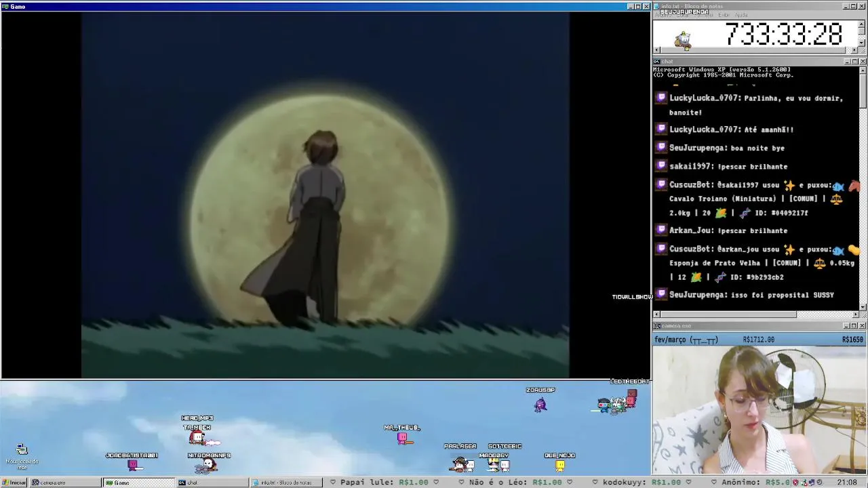
Task: Click the ID #0409217f text
Action: (x=781, y=213)
